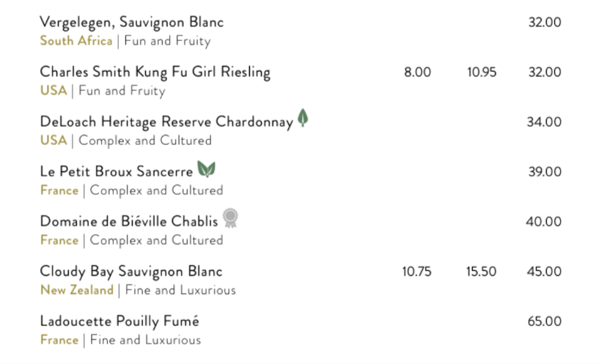This screenshot has width=601, height=364.
Task: Select Domaine de Biéville Chablis name
Action: (x=129, y=221)
